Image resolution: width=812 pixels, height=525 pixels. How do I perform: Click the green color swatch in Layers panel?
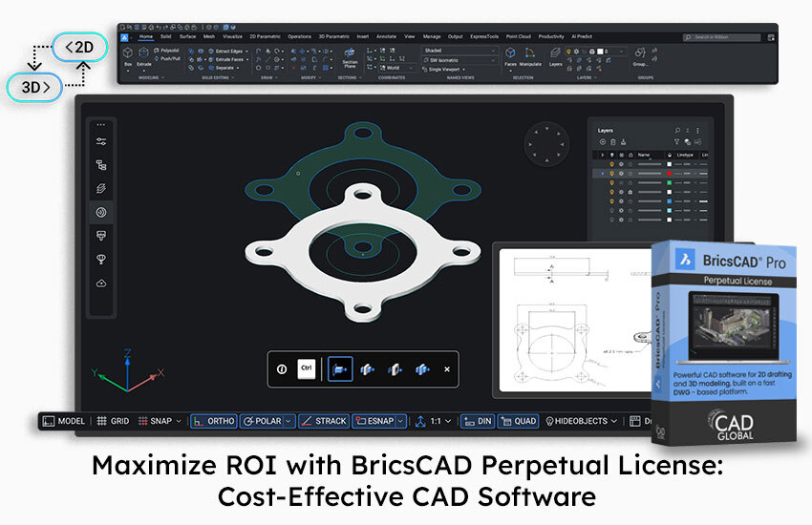click(x=669, y=183)
